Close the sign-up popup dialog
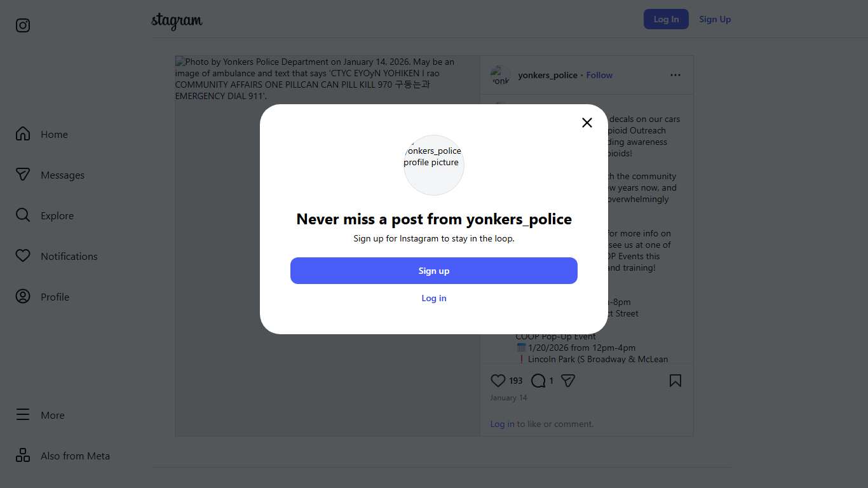Image resolution: width=868 pixels, height=488 pixels. 587,123
